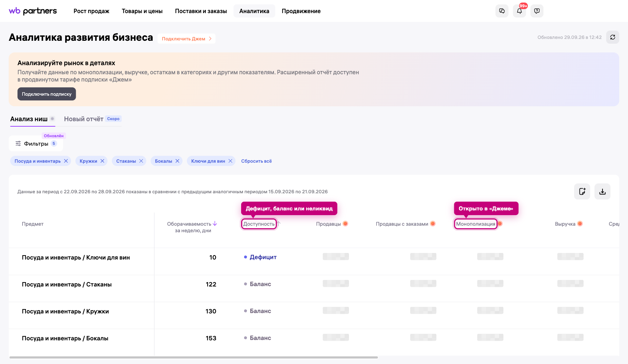Remove the "Ключи для вин" filter chip
The image size is (628, 364).
click(230, 161)
